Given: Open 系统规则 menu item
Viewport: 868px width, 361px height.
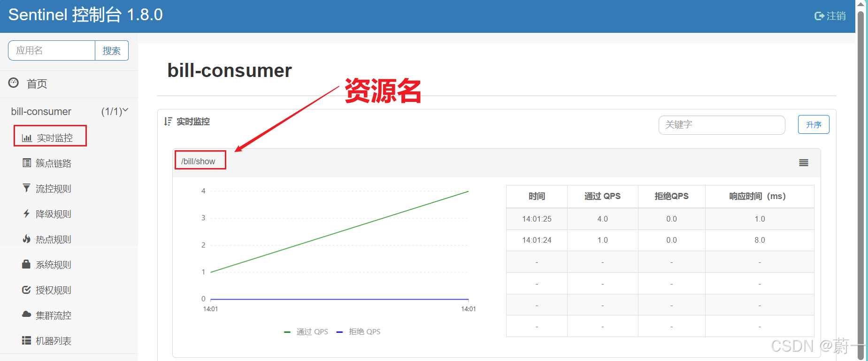Looking at the screenshot, I should point(54,265).
